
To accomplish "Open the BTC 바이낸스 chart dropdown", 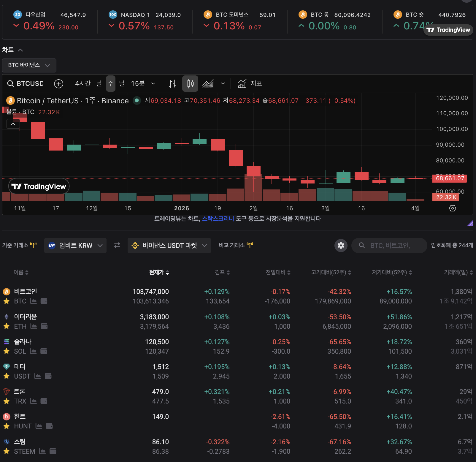I will [29, 65].
